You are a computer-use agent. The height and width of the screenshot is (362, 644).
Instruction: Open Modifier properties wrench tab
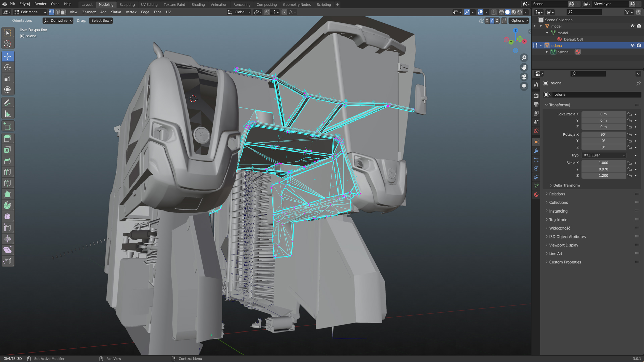(536, 151)
